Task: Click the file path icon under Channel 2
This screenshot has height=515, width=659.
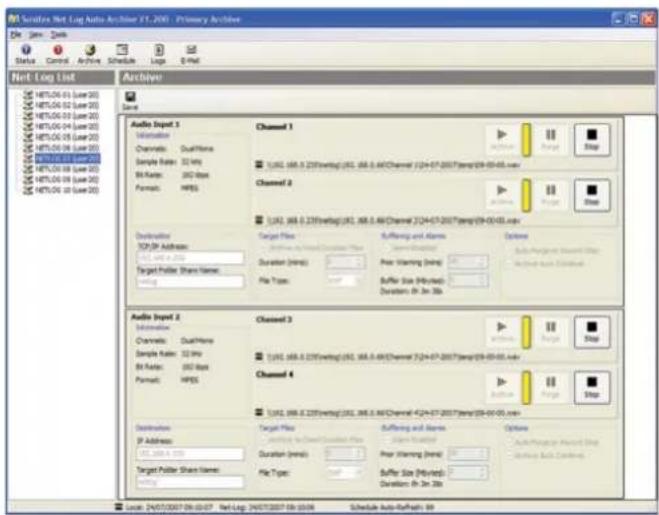Action: pos(259,220)
